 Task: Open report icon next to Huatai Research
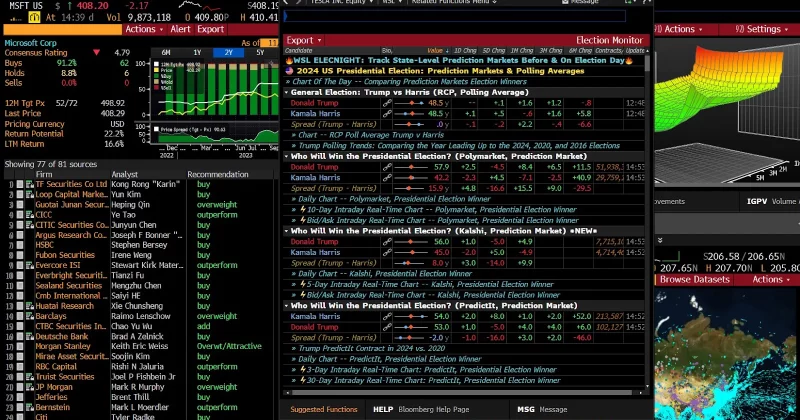coord(30,306)
